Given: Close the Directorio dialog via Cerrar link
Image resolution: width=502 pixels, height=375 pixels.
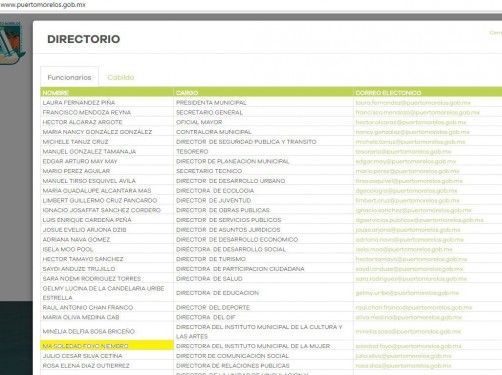Looking at the screenshot, I should 496,33.
